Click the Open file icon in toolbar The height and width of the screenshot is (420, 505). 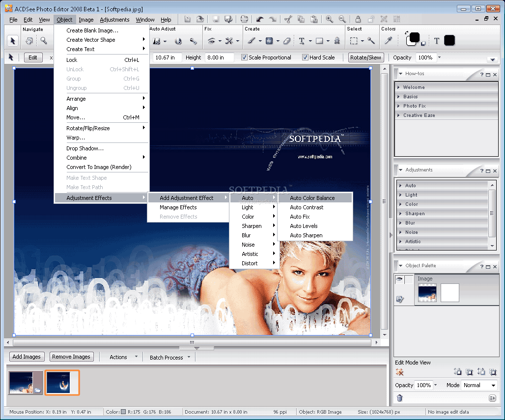[200, 19]
